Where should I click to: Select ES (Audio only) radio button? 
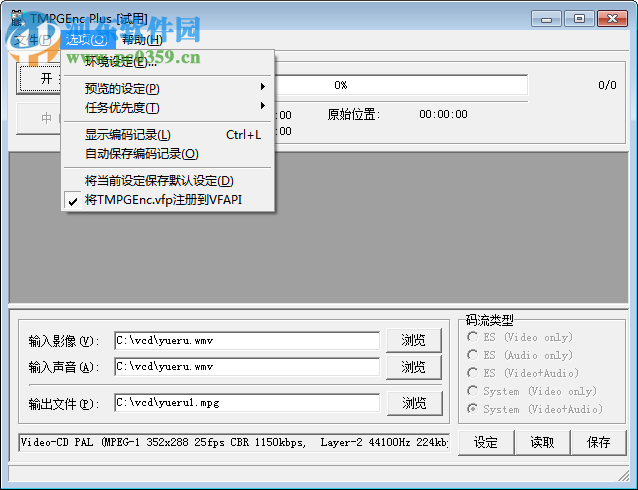(x=472, y=355)
